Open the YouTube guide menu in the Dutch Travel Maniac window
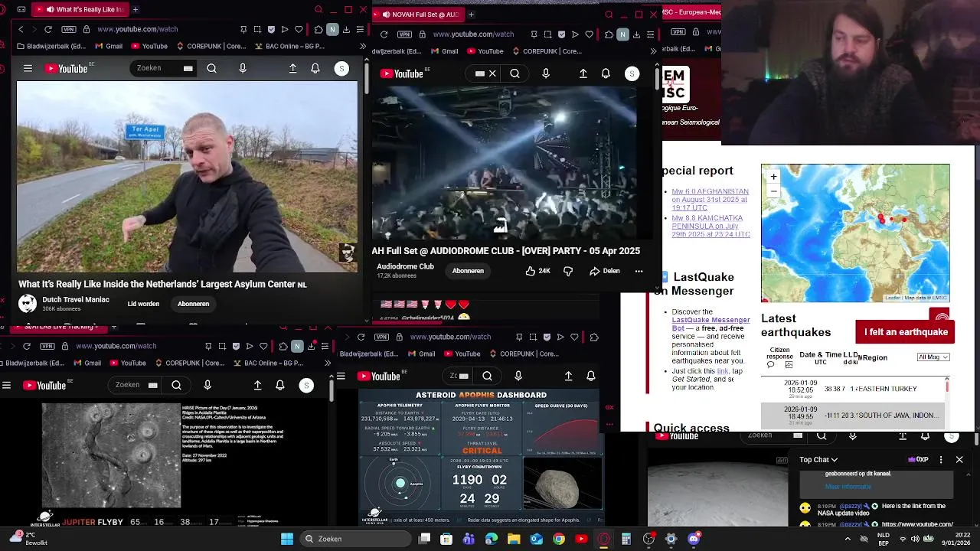Image resolution: width=980 pixels, height=551 pixels. (28, 68)
